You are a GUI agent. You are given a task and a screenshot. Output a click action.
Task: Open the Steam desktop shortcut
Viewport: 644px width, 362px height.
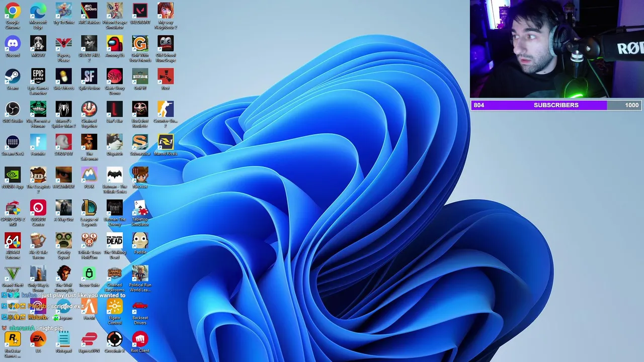pos(13,76)
